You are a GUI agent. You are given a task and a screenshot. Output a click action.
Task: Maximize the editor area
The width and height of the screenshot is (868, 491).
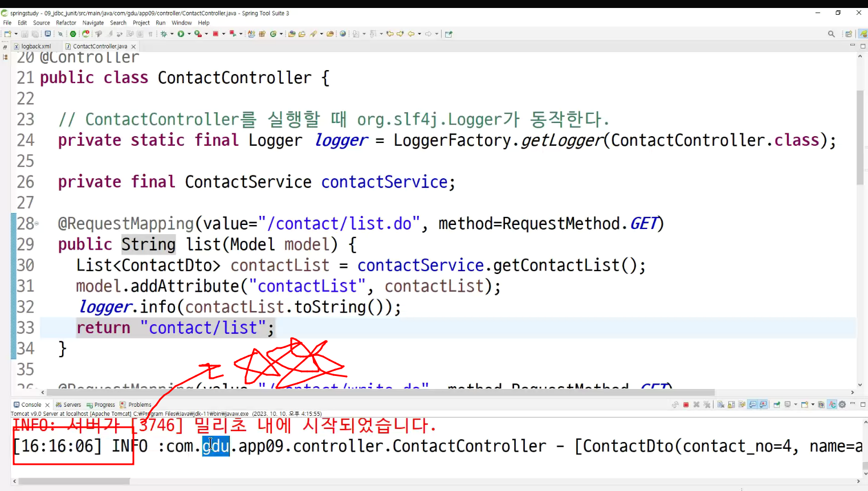click(863, 46)
